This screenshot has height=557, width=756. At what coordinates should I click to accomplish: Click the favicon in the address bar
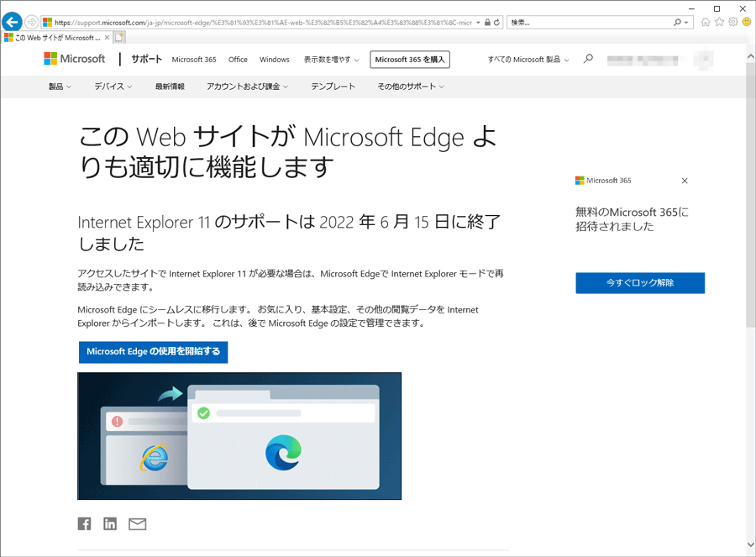[47, 22]
